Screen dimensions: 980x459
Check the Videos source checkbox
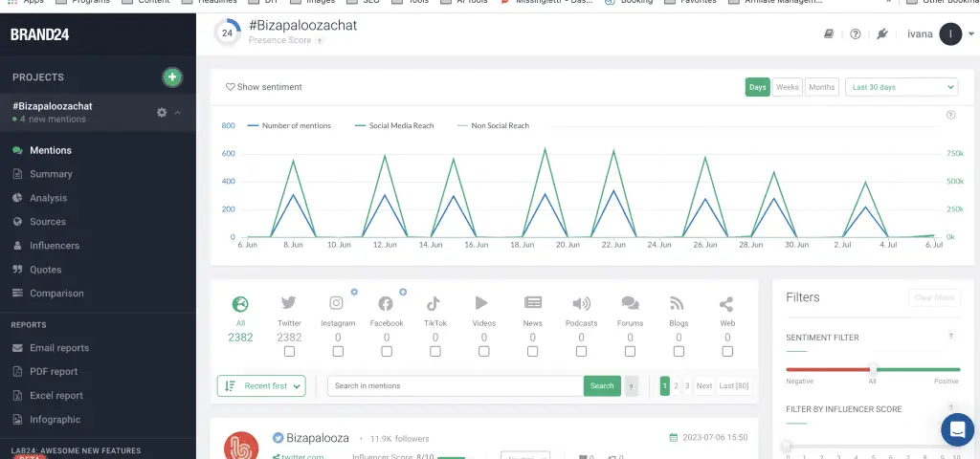coord(483,352)
